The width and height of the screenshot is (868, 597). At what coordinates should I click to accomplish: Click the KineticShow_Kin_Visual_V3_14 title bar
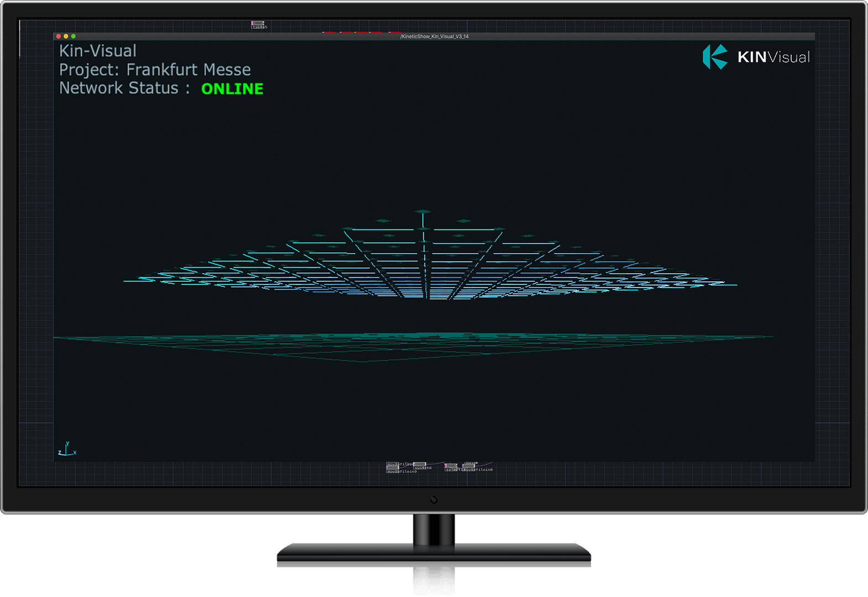(434, 36)
